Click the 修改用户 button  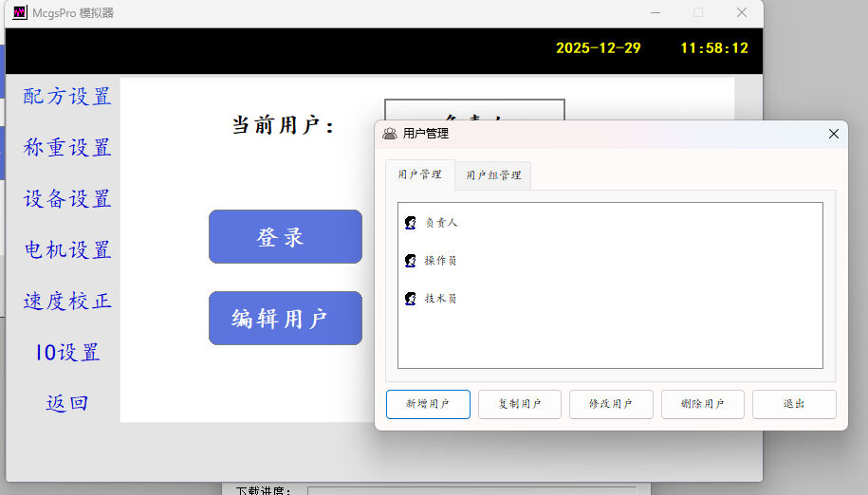[611, 404]
